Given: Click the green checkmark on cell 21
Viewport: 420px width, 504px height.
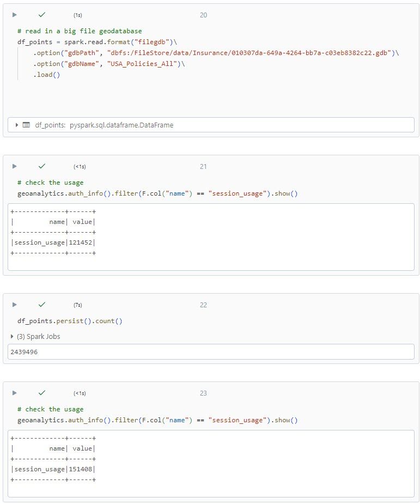Looking at the screenshot, I should [x=42, y=166].
